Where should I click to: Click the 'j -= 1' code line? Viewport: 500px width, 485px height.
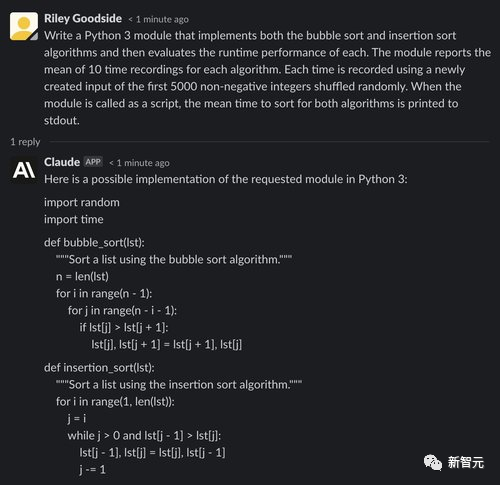pos(92,470)
